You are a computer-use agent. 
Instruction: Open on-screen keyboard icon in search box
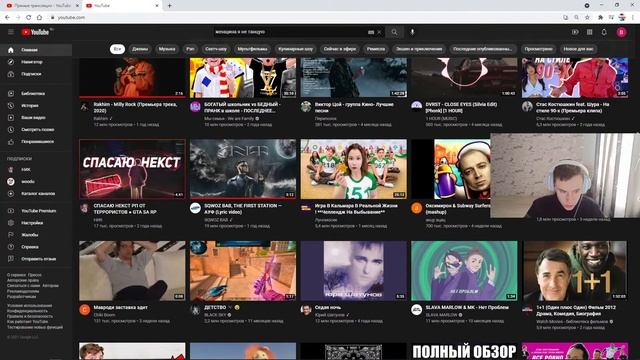pos(371,32)
